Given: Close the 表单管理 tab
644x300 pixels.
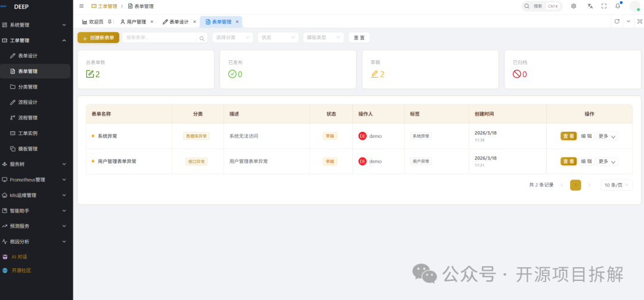Looking at the screenshot, I should click(237, 21).
